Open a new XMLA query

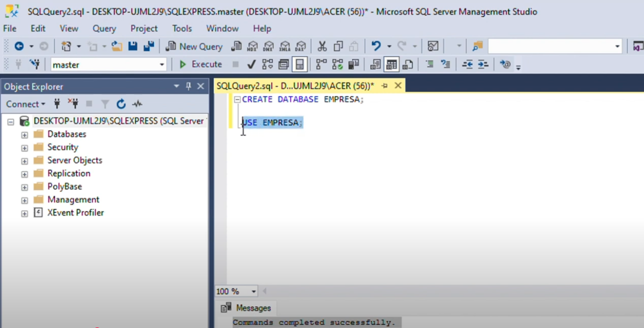point(285,46)
